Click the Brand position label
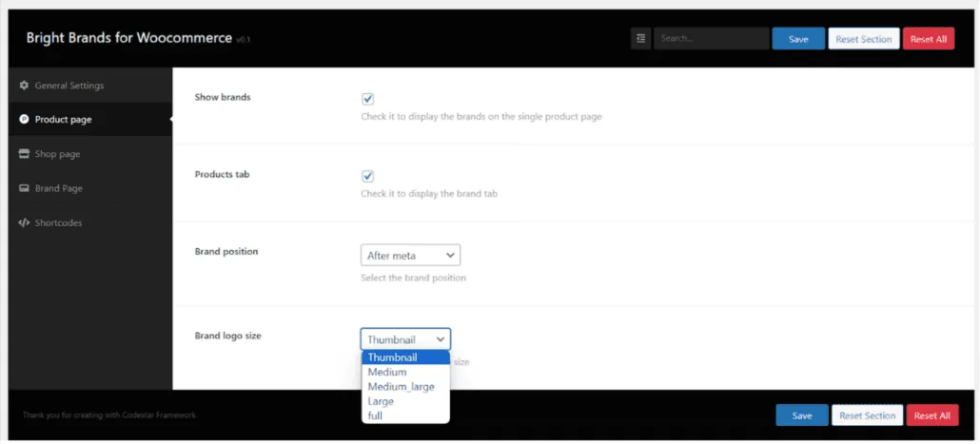The image size is (980, 444). tap(226, 251)
